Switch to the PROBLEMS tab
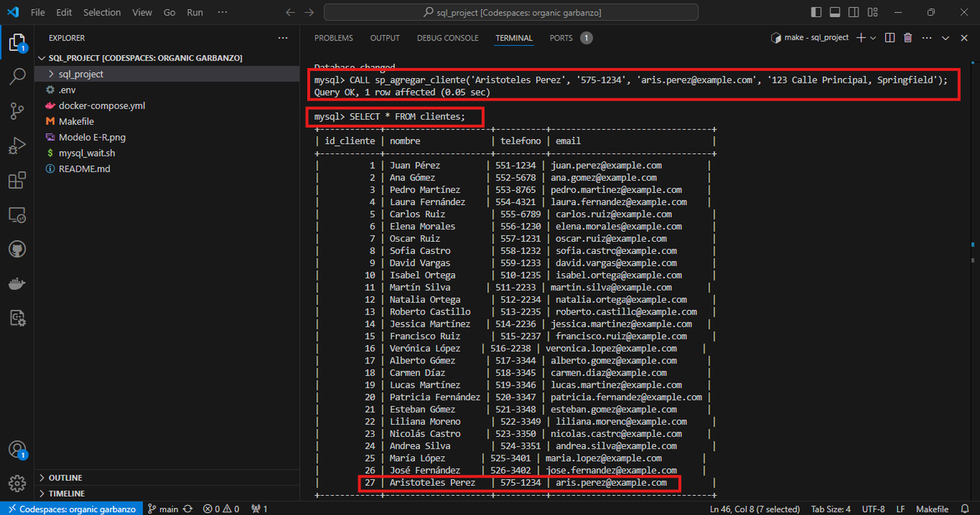This screenshot has width=980, height=515. (x=334, y=37)
